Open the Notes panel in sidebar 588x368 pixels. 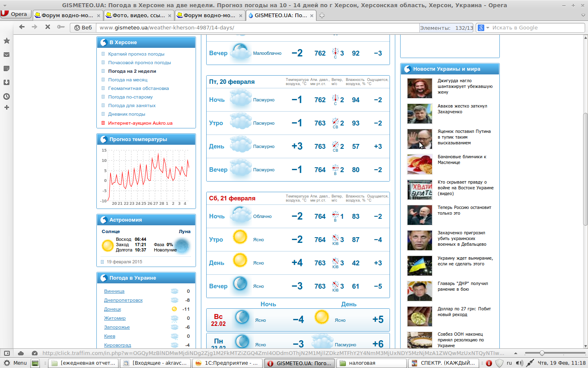click(7, 69)
